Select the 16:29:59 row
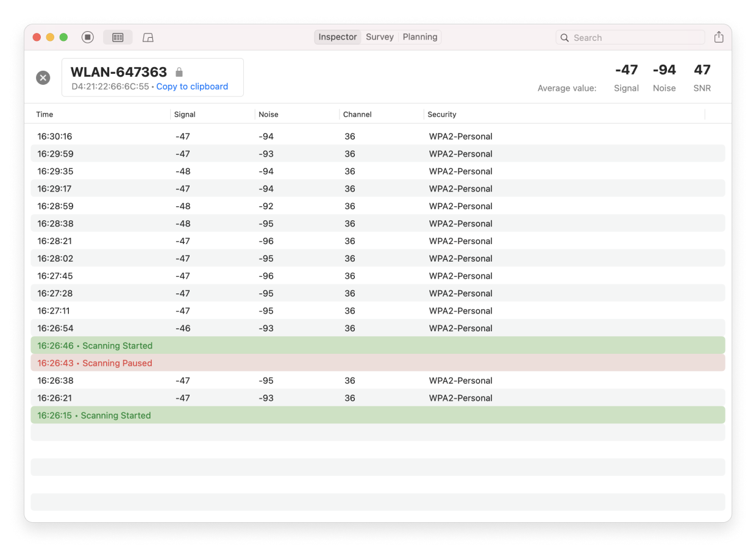Screen dimensions: 756x549 378,154
